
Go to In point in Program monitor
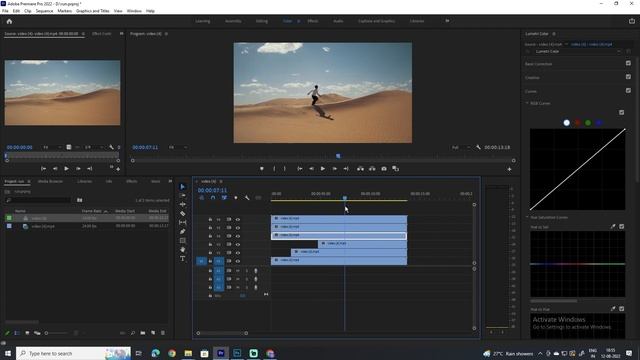click(300, 169)
